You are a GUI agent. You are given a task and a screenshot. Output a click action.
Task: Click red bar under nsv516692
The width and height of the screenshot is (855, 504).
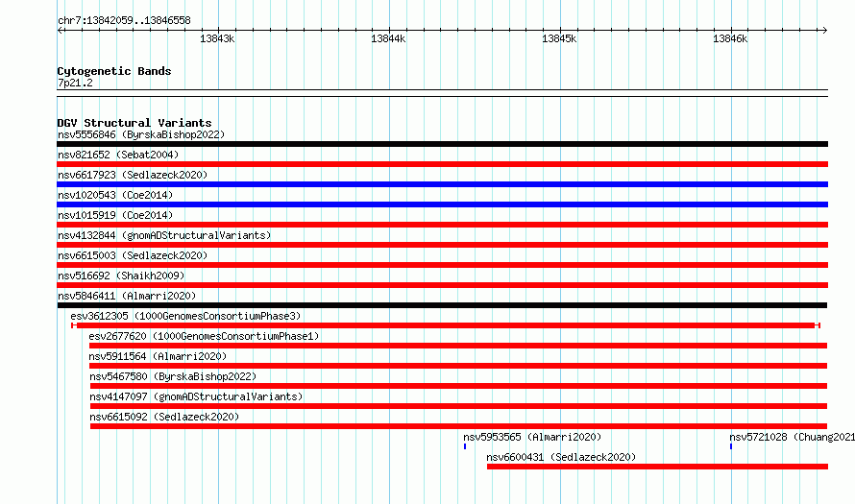pyautogui.click(x=442, y=285)
